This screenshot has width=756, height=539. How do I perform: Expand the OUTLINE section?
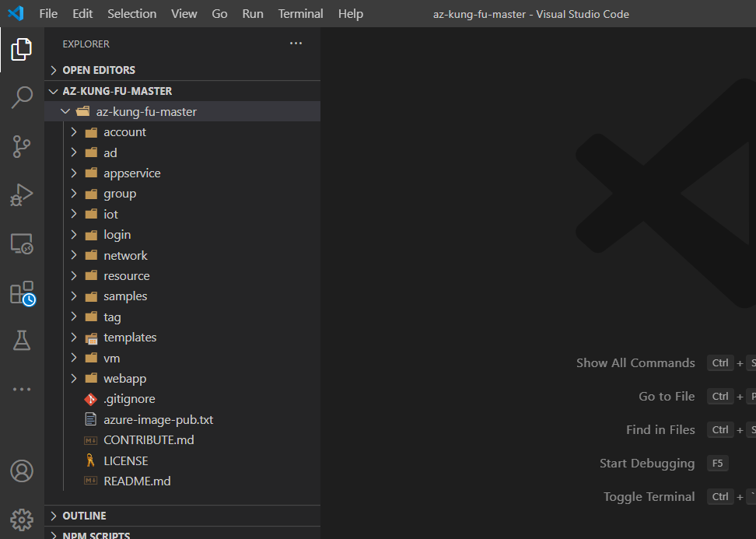click(x=84, y=516)
